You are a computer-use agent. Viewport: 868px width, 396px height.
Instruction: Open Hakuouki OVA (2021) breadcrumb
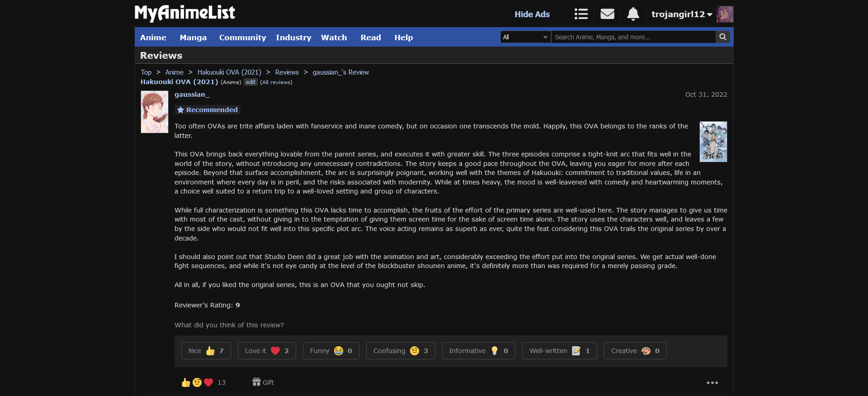click(x=229, y=72)
